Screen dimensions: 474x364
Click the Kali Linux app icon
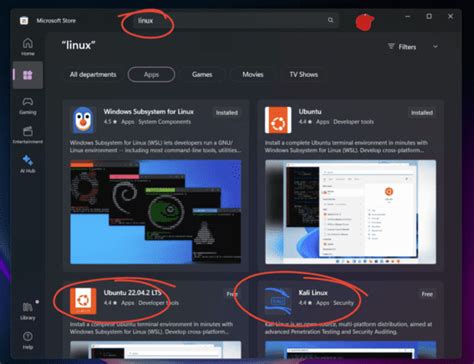278,301
